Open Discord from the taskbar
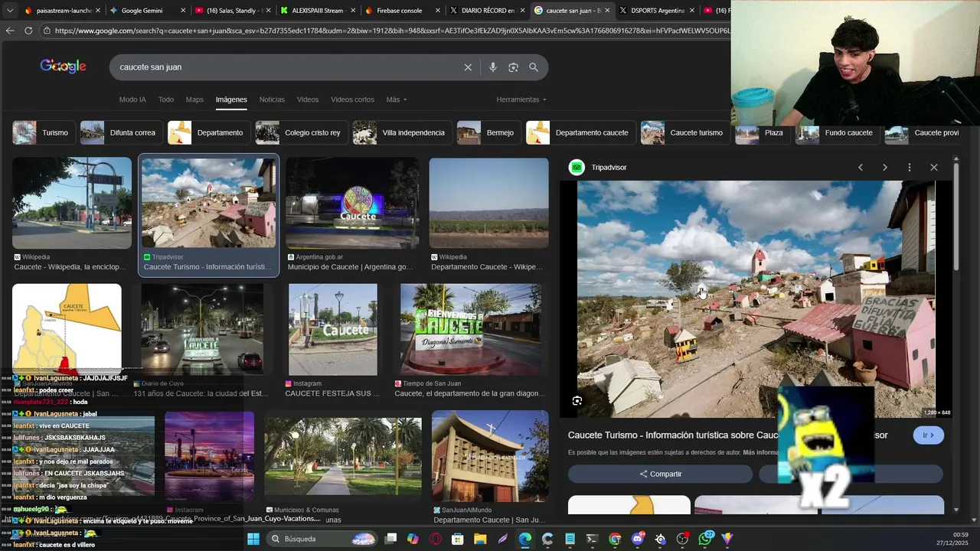Image resolution: width=980 pixels, height=551 pixels. 638,539
